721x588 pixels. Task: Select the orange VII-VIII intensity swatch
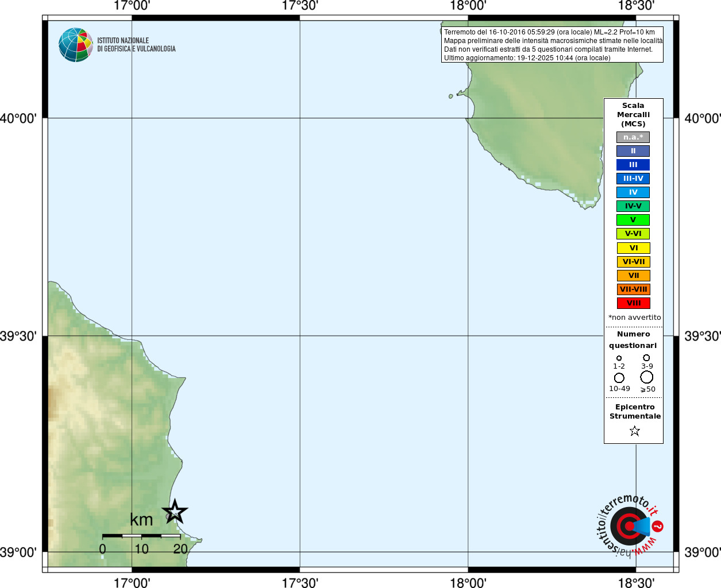pyautogui.click(x=633, y=289)
